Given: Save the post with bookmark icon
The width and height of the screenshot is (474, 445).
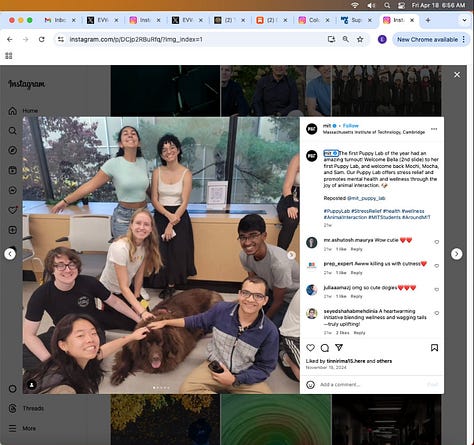Looking at the screenshot, I should click(x=434, y=348).
